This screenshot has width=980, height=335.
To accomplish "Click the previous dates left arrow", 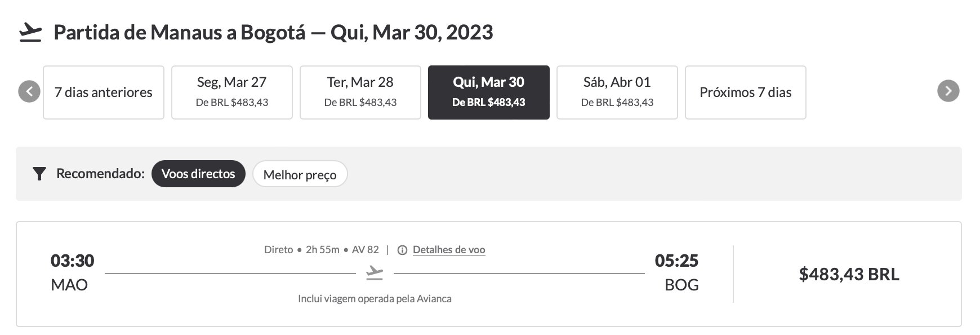I will (x=29, y=91).
